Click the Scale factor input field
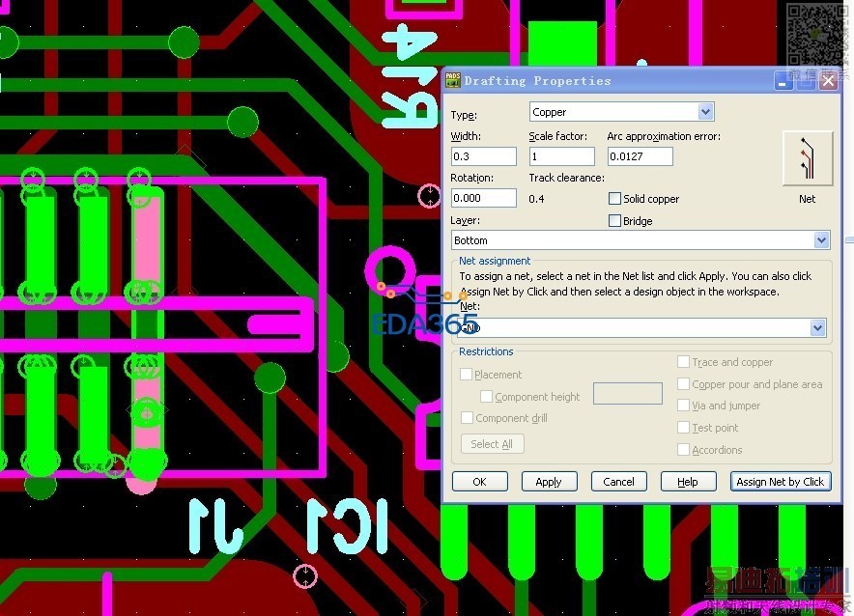Image resolution: width=854 pixels, height=616 pixels. 561,156
